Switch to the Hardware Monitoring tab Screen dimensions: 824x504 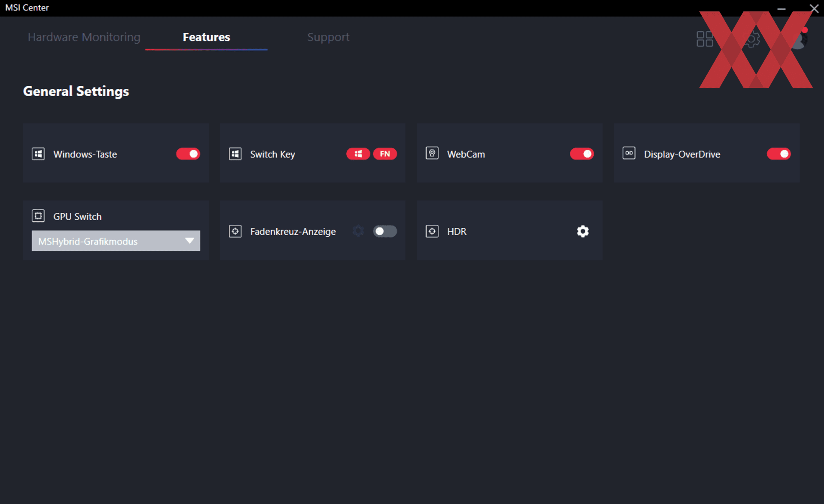(84, 37)
